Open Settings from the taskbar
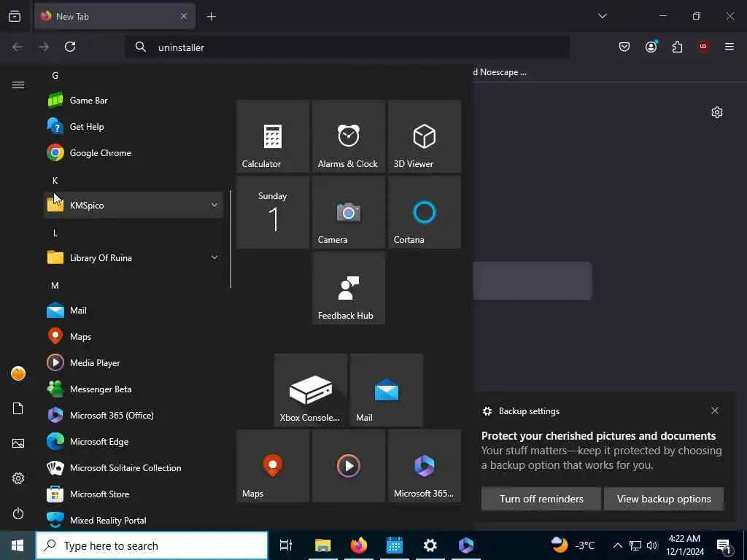This screenshot has width=747, height=560. [x=430, y=545]
